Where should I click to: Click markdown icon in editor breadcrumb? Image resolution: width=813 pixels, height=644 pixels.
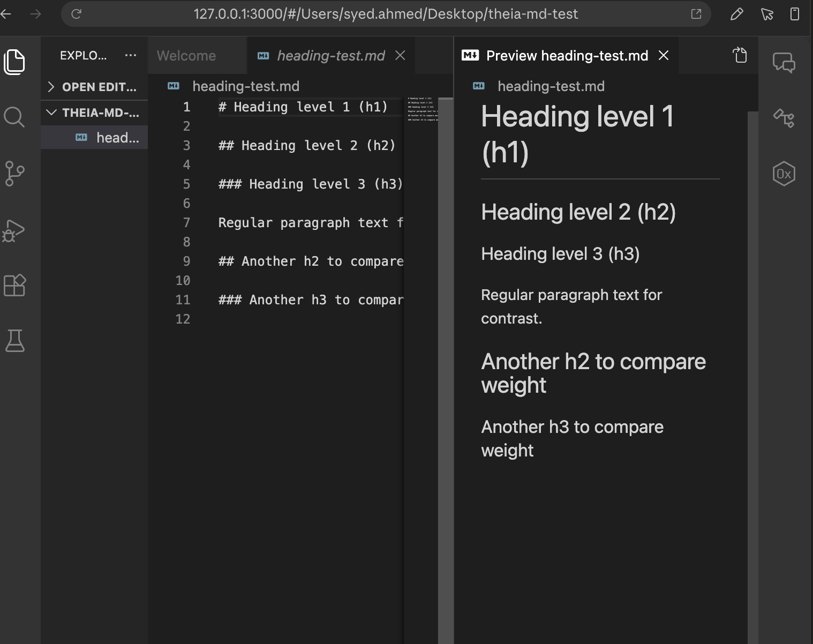pyautogui.click(x=174, y=86)
